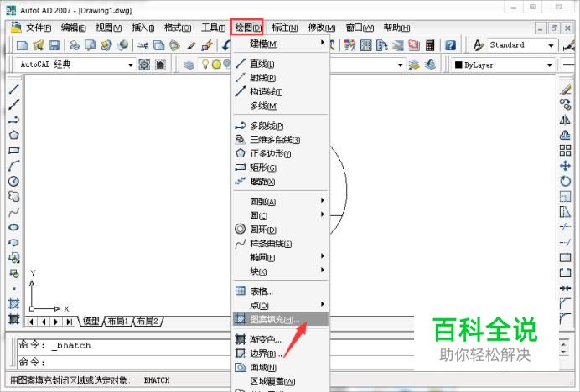This screenshot has height=392, width=580.
Task: Select the Polyline tool in left toolbar
Action: pyautogui.click(x=13, y=120)
